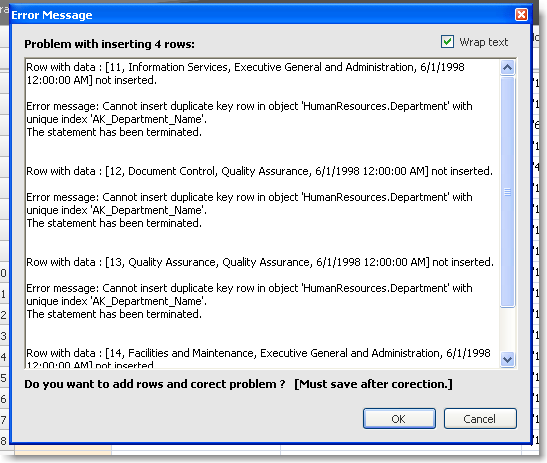Click first 'Error message: Cannot insert duplicate' line
This screenshot has width=547, height=463.
click(x=249, y=106)
